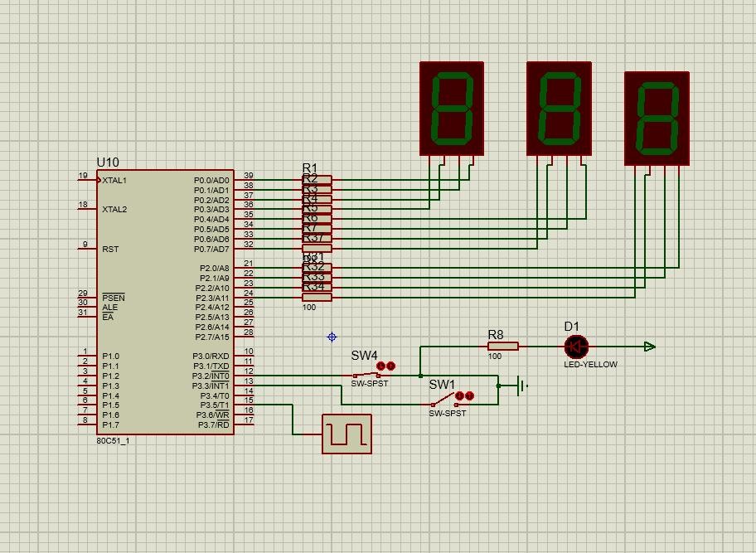This screenshot has height=553, width=756.
Task: Click the U10 reference label
Action: 108,163
